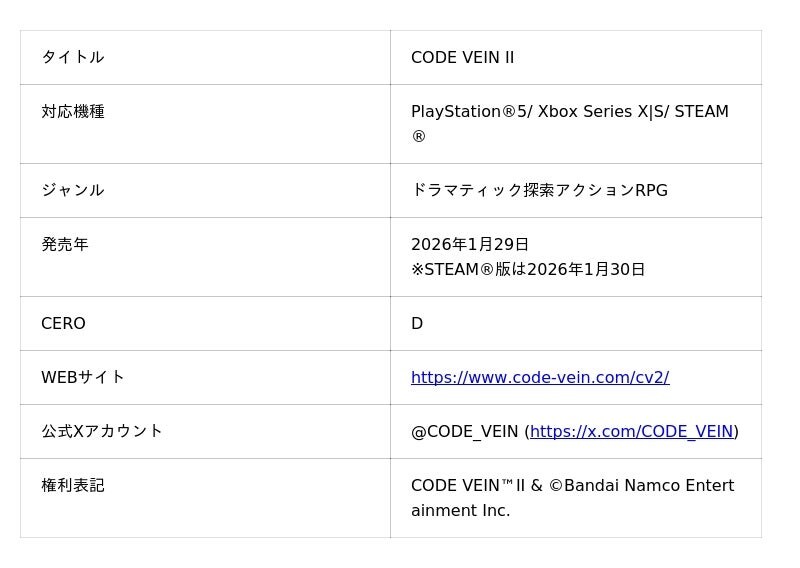Click the 2026年1月29日 release date line

point(470,244)
